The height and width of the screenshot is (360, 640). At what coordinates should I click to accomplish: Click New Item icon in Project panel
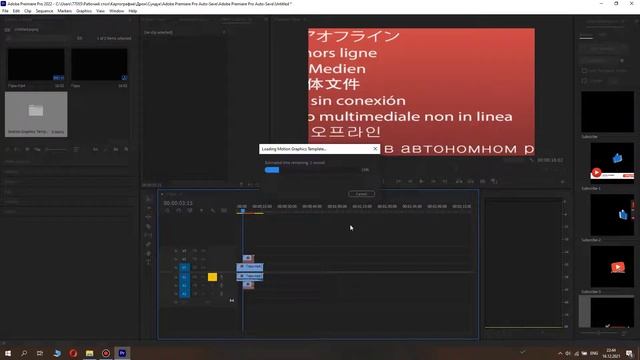point(116,149)
